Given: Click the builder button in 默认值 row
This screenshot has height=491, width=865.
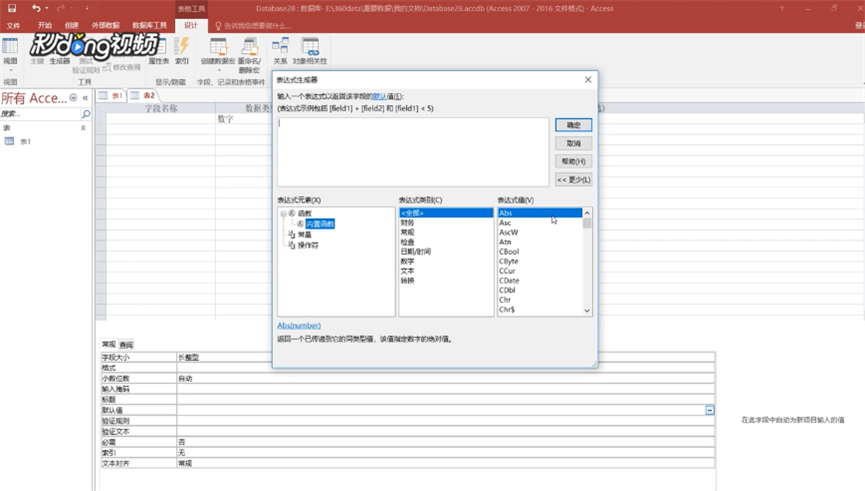Looking at the screenshot, I should [709, 410].
